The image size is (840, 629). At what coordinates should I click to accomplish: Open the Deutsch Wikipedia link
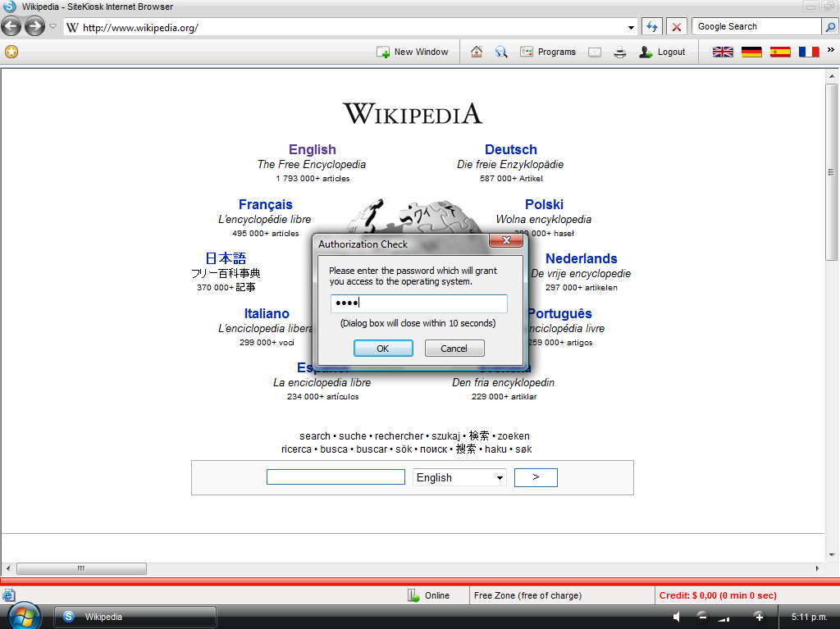click(x=510, y=149)
